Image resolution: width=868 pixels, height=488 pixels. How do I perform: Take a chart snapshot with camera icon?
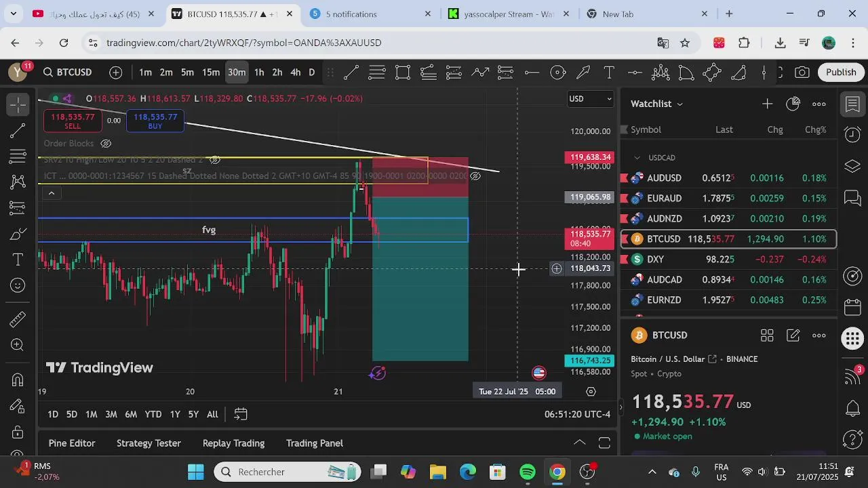pyautogui.click(x=802, y=73)
